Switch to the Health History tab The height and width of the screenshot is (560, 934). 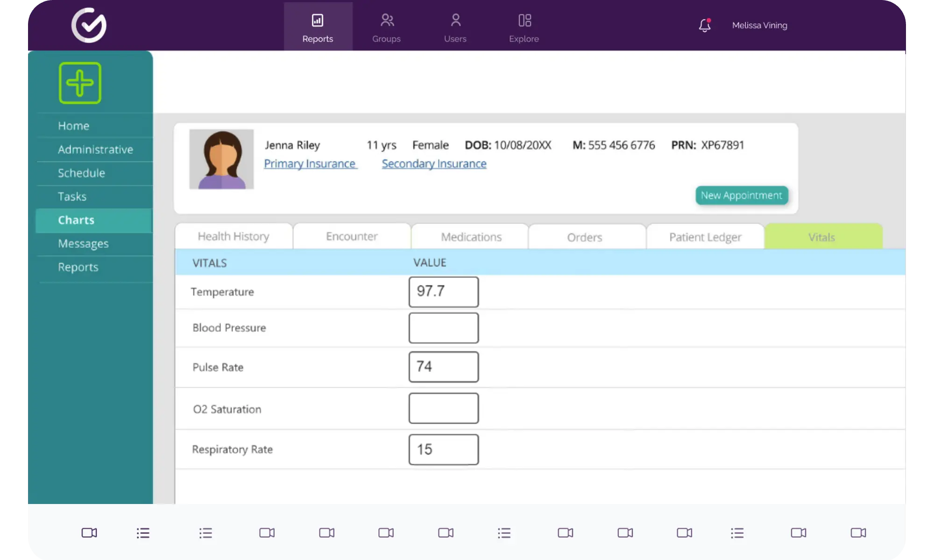point(233,237)
